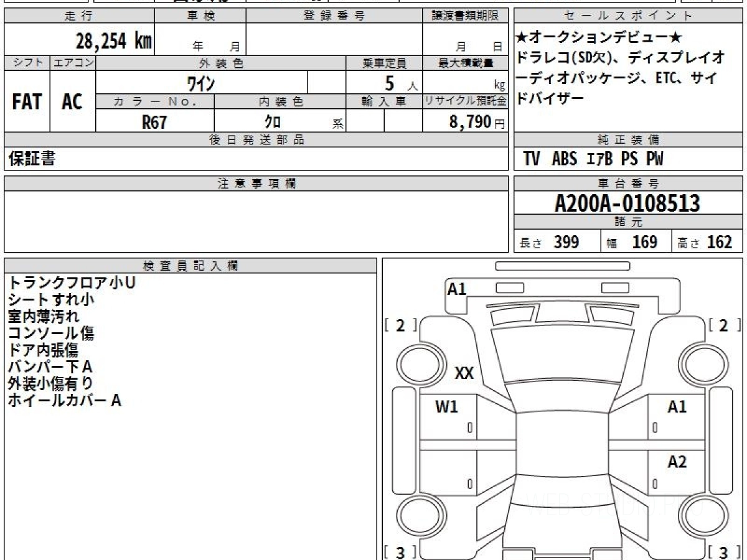Click the A1 mark on right door
747x560 pixels.
(x=677, y=407)
